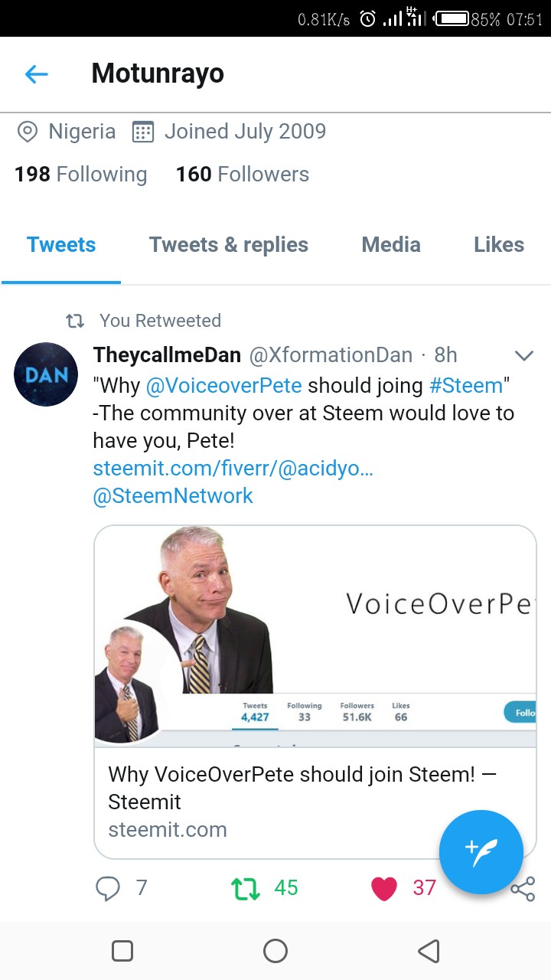The width and height of the screenshot is (551, 980).
Task: Switch to the Likes tab
Action: click(x=499, y=245)
